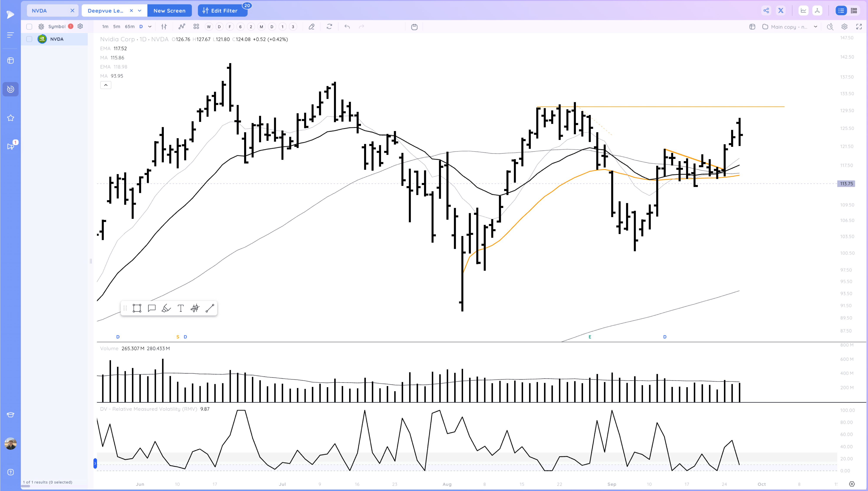
Task: Expand the timeframe dropdown arrow
Action: tap(150, 27)
